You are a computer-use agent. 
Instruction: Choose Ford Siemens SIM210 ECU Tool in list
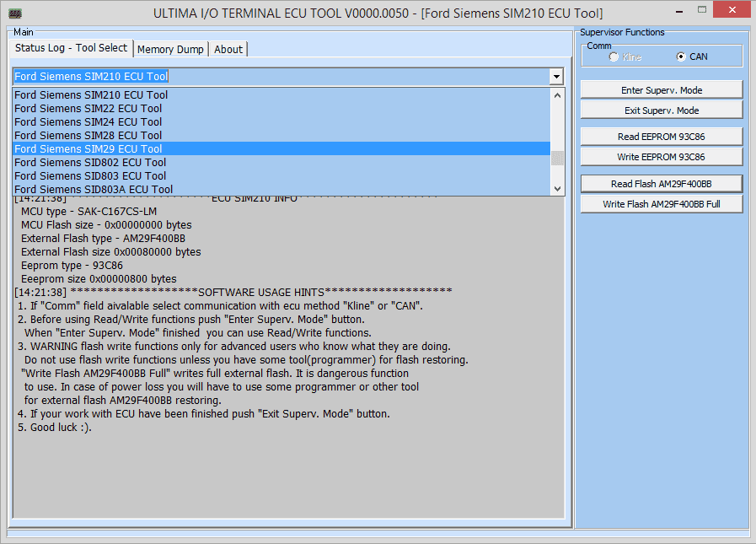coord(281,94)
